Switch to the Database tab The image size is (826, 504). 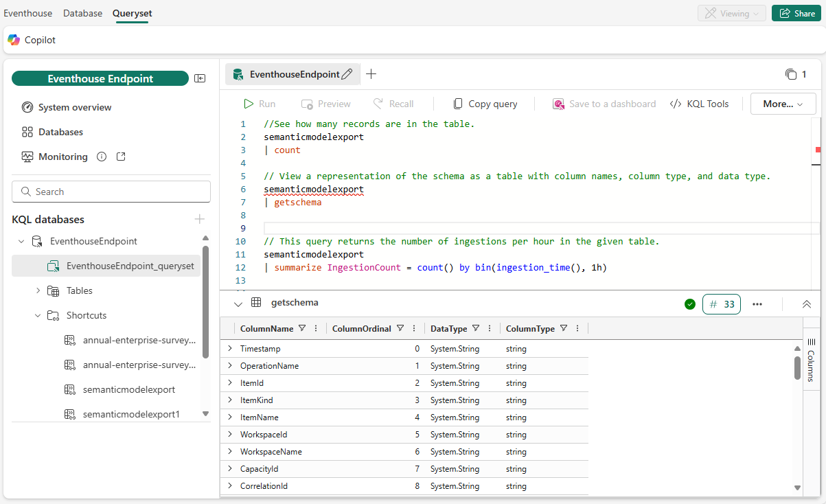pos(82,13)
